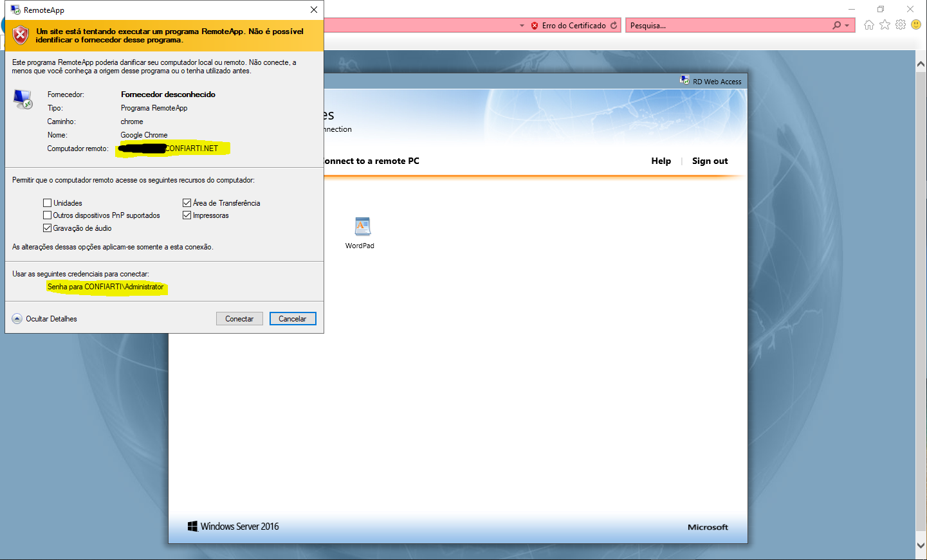Open search provider dropdown arrow

[x=847, y=26]
